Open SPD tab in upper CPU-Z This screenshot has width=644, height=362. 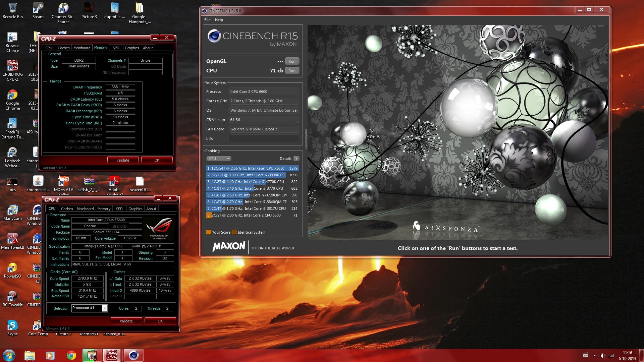(116, 48)
